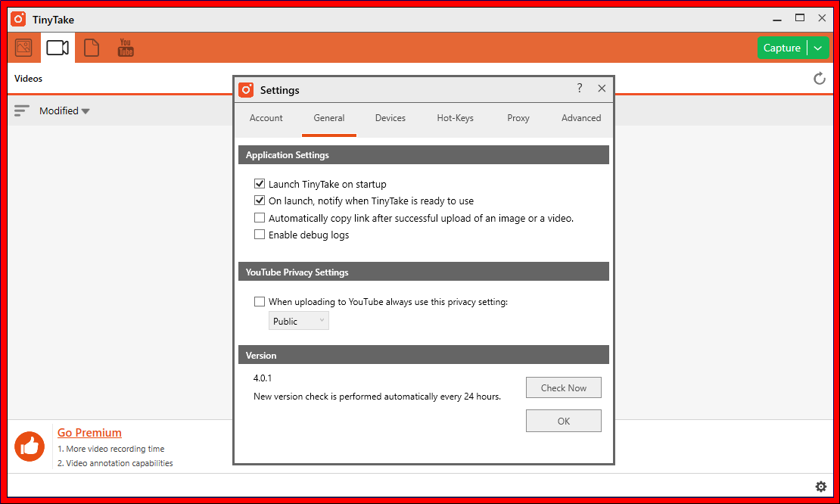Click the 'New version check' description text
This screenshot has width=840, height=504.
click(x=377, y=397)
